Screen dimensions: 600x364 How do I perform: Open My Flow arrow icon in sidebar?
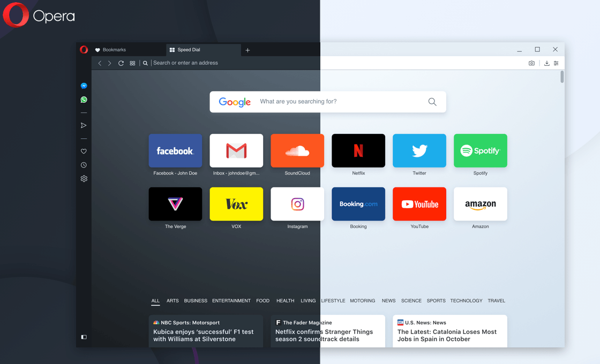click(84, 125)
